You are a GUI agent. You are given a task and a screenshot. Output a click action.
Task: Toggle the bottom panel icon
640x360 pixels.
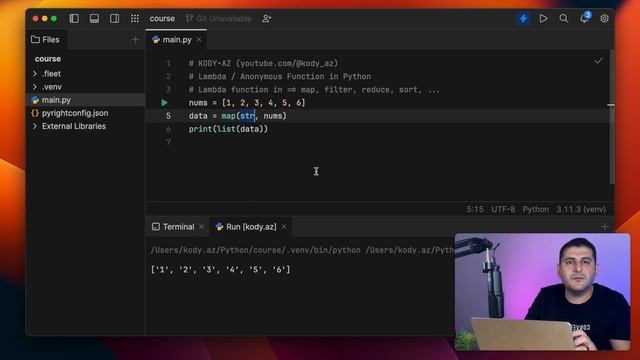(94, 18)
